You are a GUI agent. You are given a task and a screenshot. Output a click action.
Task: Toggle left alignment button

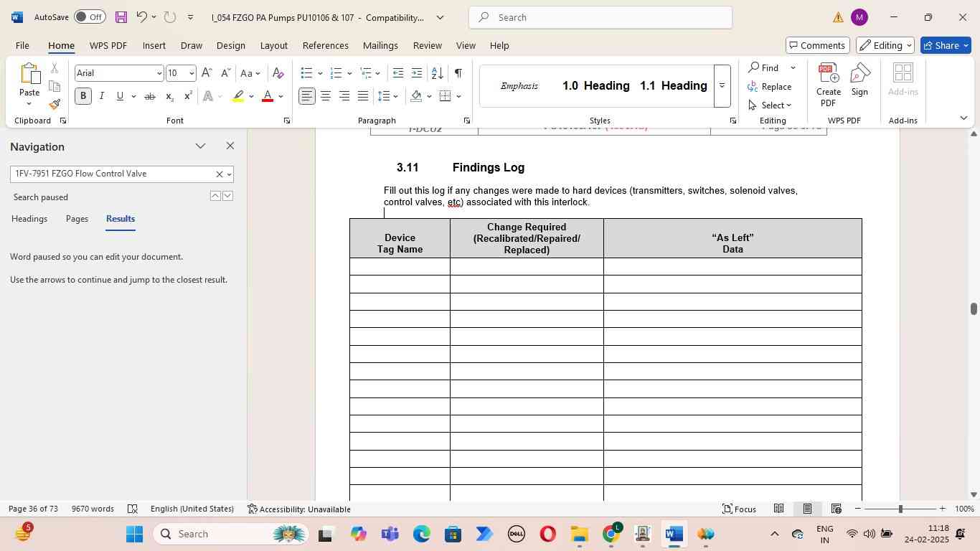coord(307,96)
